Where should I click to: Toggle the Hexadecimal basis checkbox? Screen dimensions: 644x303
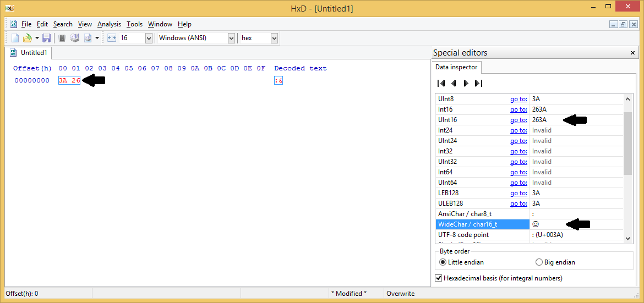tap(438, 278)
